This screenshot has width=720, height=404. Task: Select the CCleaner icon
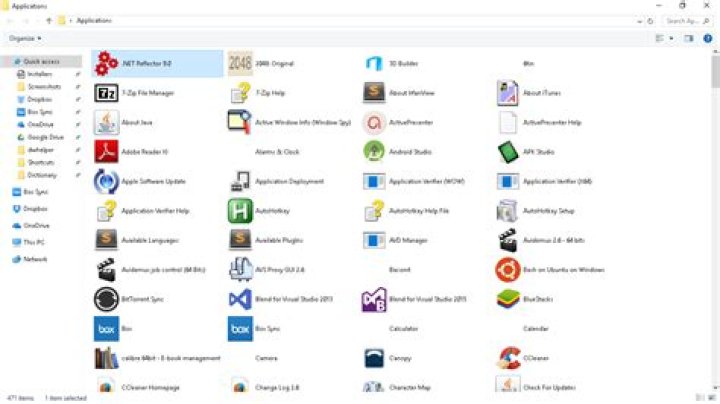point(507,358)
